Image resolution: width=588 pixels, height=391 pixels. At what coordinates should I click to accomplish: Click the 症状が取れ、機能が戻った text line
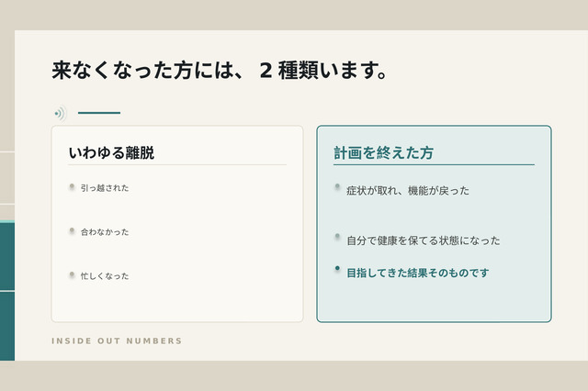(408, 191)
